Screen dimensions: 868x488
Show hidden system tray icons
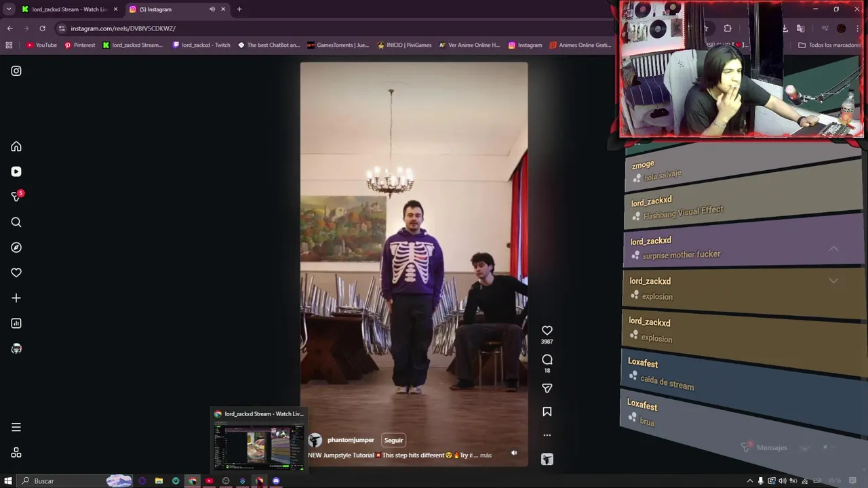750,481
